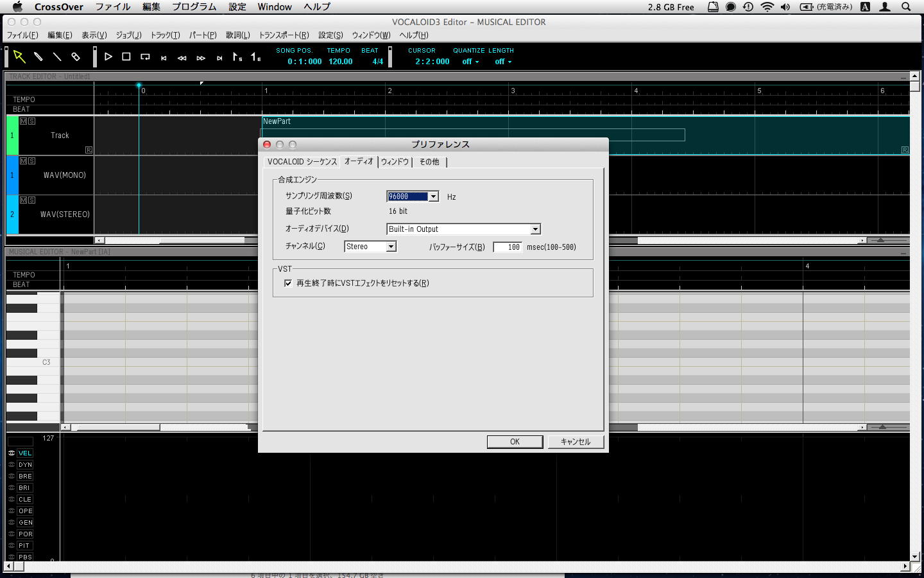Switch to その他 tab
Image resolution: width=924 pixels, height=578 pixels.
(x=429, y=162)
